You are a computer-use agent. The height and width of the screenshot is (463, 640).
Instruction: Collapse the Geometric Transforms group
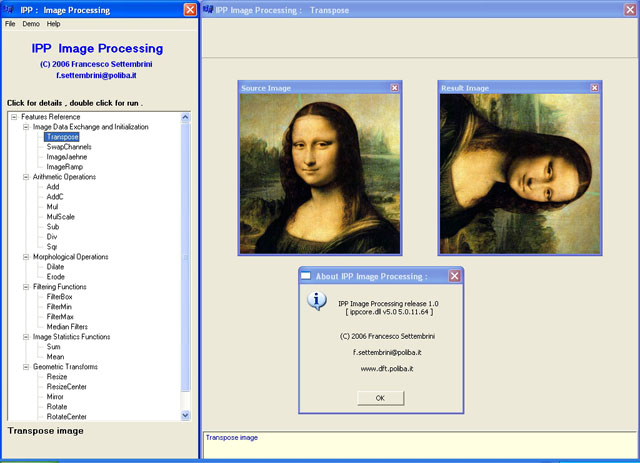point(26,367)
